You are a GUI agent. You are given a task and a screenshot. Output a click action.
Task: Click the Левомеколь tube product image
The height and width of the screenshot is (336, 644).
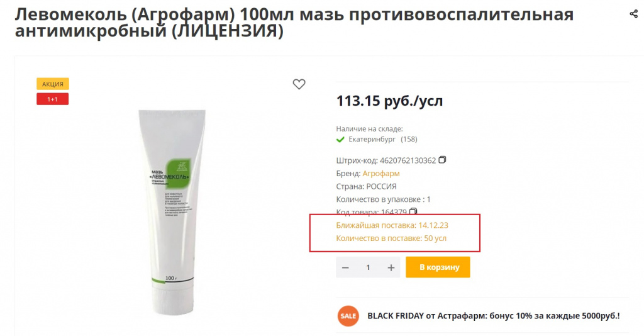coord(172,211)
